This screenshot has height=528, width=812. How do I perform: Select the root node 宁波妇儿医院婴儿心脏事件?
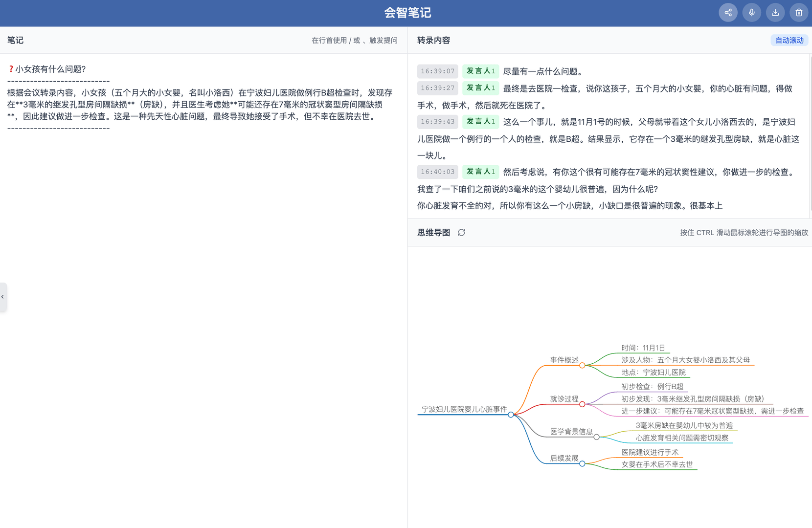click(x=464, y=409)
